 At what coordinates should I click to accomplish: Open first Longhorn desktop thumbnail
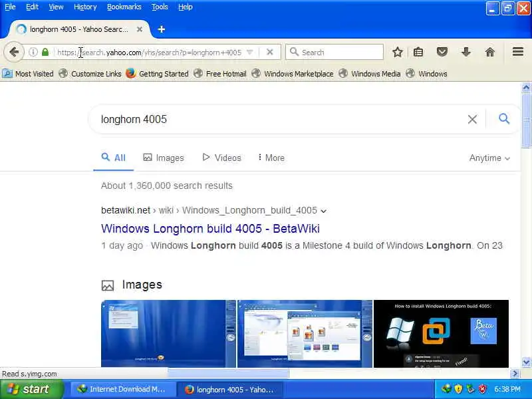click(x=168, y=334)
